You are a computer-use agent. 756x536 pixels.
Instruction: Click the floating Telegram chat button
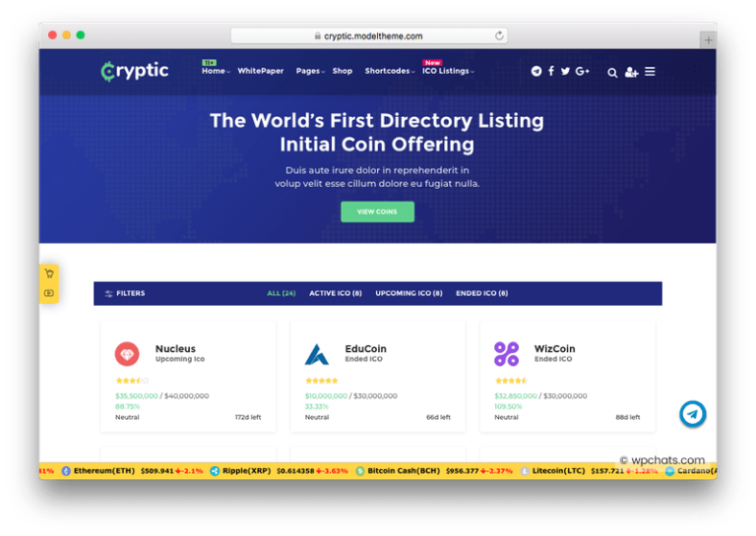(x=693, y=414)
